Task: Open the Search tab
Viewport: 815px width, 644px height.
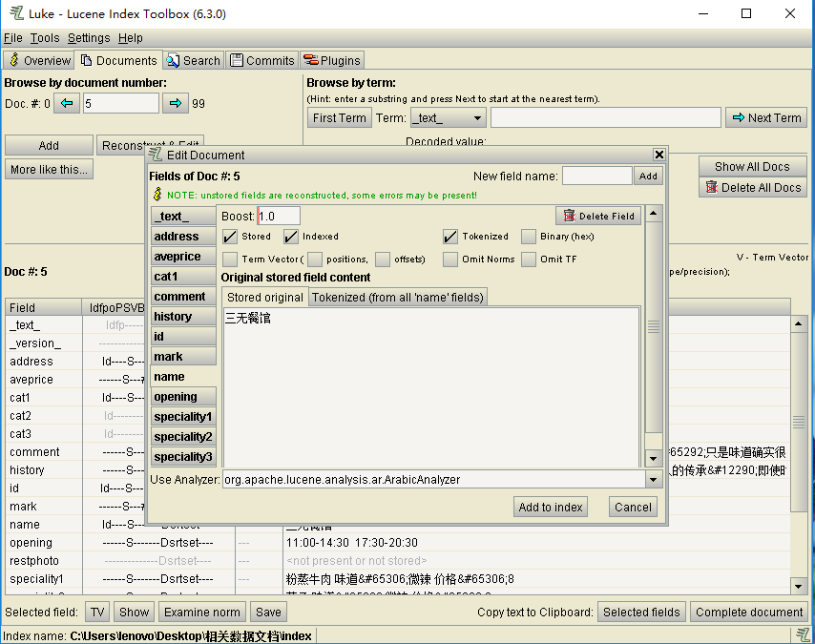Action: 194,60
